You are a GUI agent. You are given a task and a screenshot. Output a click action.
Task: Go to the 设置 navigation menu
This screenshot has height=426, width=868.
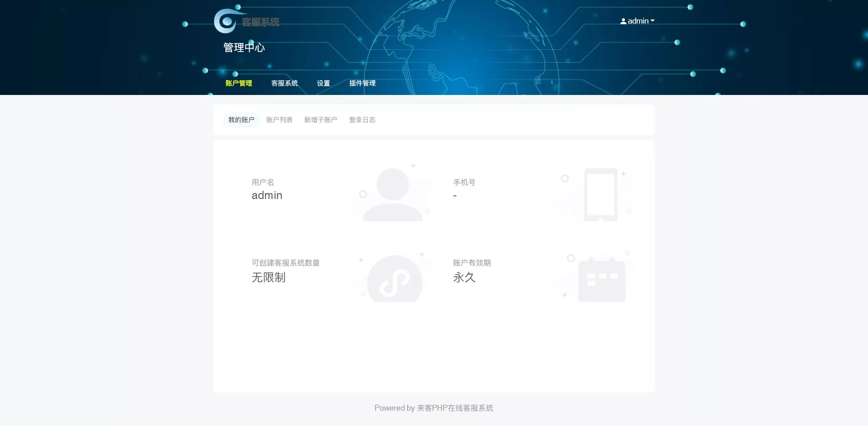pos(323,83)
